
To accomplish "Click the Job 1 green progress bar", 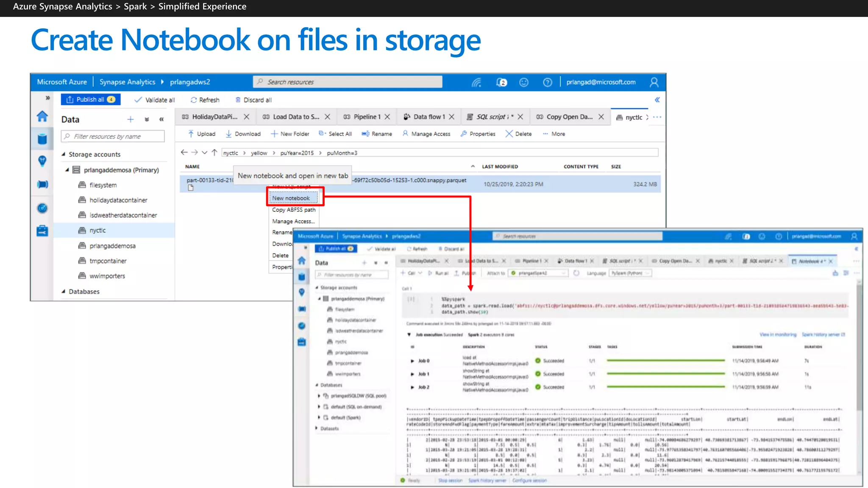I will [666, 374].
